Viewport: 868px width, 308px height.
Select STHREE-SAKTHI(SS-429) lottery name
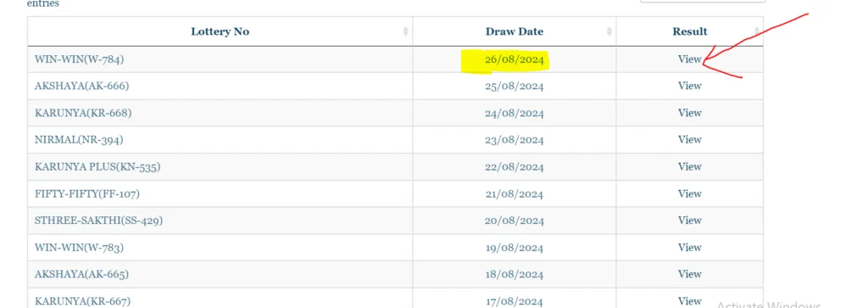[x=98, y=221]
